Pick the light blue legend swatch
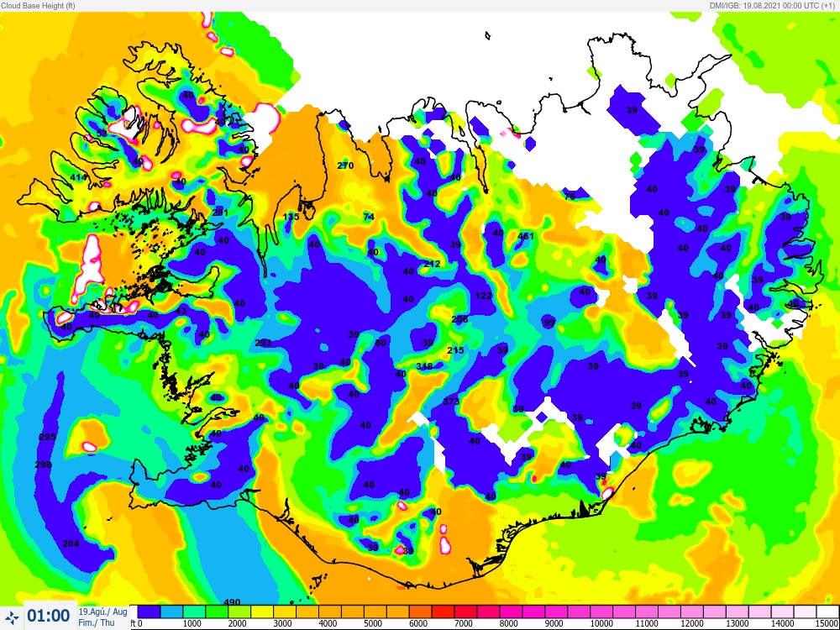This screenshot has width=840, height=630. click(x=171, y=612)
